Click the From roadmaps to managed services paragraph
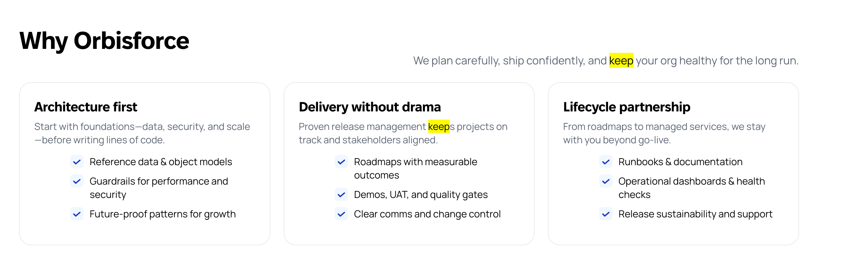This screenshot has height=279, width=868. (x=664, y=134)
